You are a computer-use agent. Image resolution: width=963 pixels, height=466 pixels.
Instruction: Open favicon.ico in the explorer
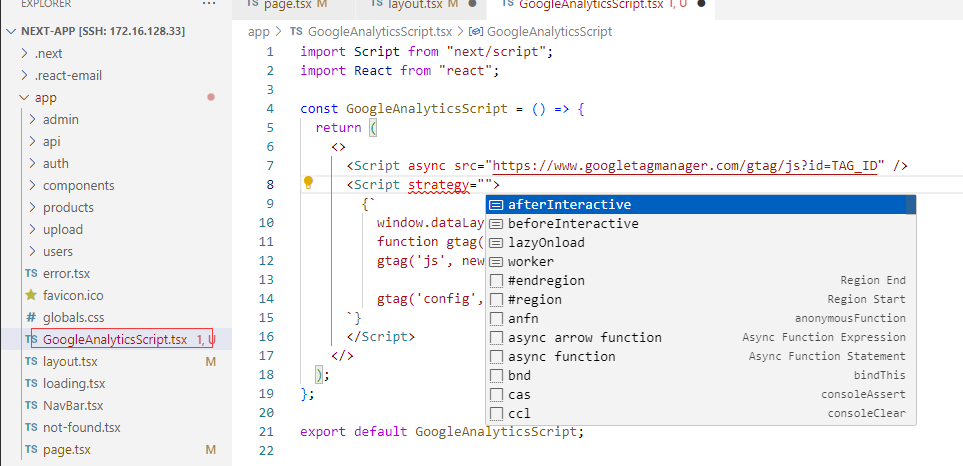[73, 295]
